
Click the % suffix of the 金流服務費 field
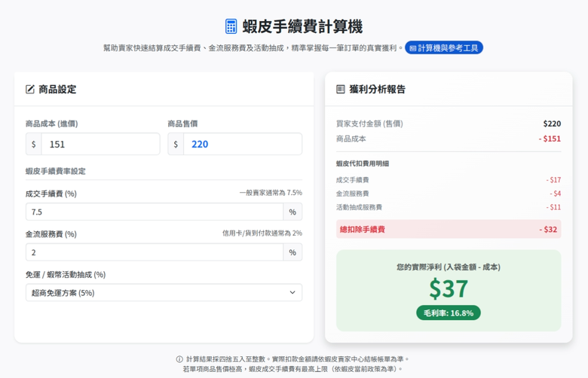tap(292, 252)
